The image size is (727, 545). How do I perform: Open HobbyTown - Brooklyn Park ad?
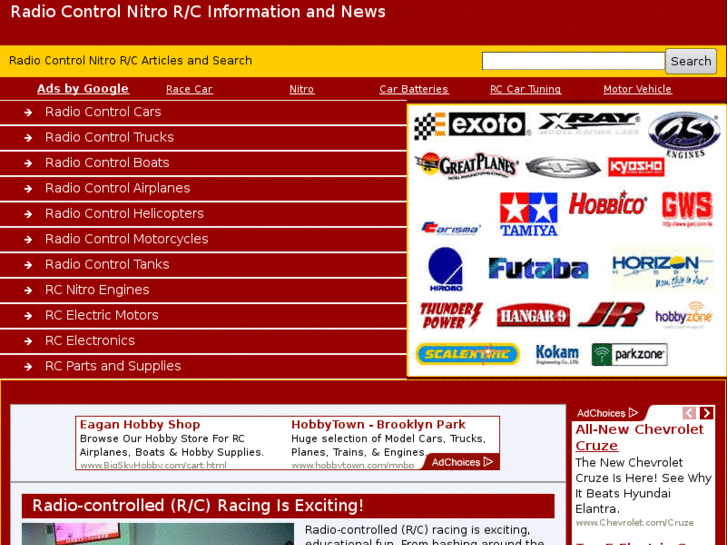point(378,424)
